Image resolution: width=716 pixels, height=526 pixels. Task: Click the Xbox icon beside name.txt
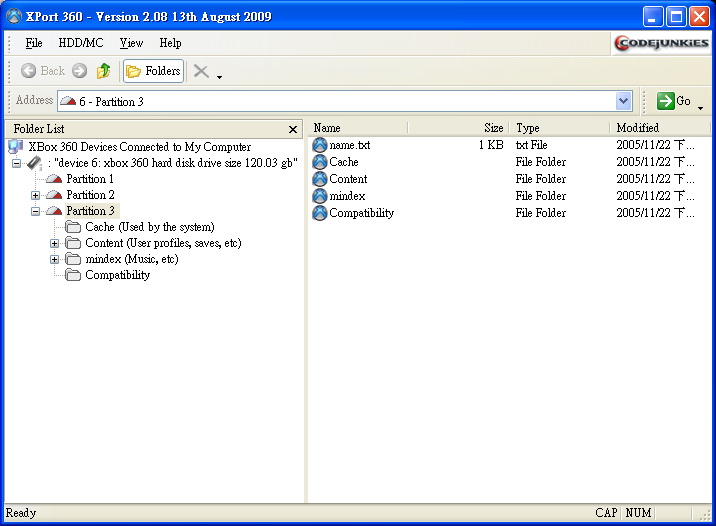click(x=320, y=145)
